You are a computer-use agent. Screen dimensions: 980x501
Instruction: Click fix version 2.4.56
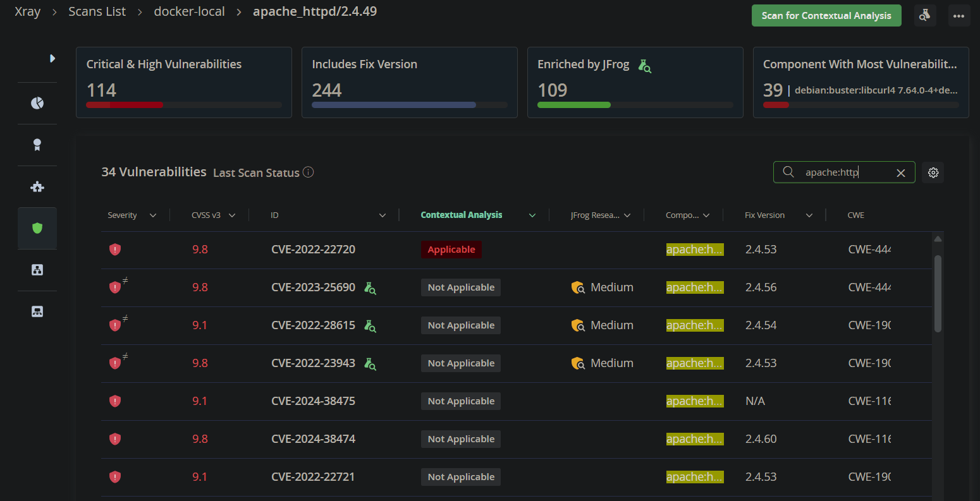coord(761,287)
